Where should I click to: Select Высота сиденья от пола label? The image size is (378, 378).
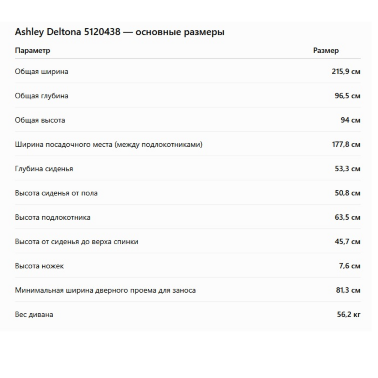[56, 193]
